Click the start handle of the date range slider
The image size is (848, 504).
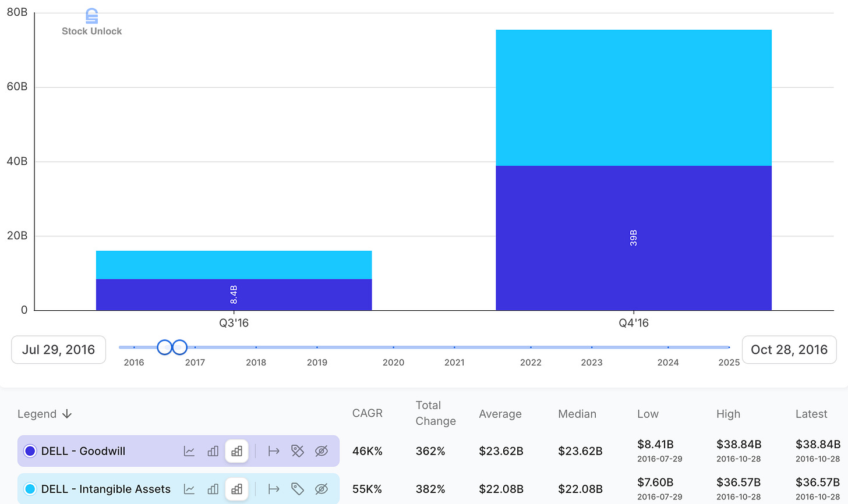tap(165, 347)
